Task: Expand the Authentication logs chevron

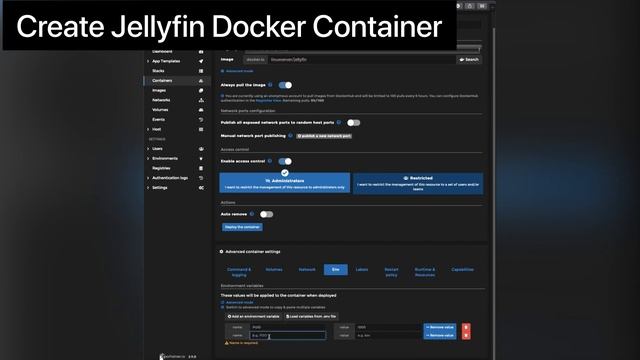Action: [148, 178]
